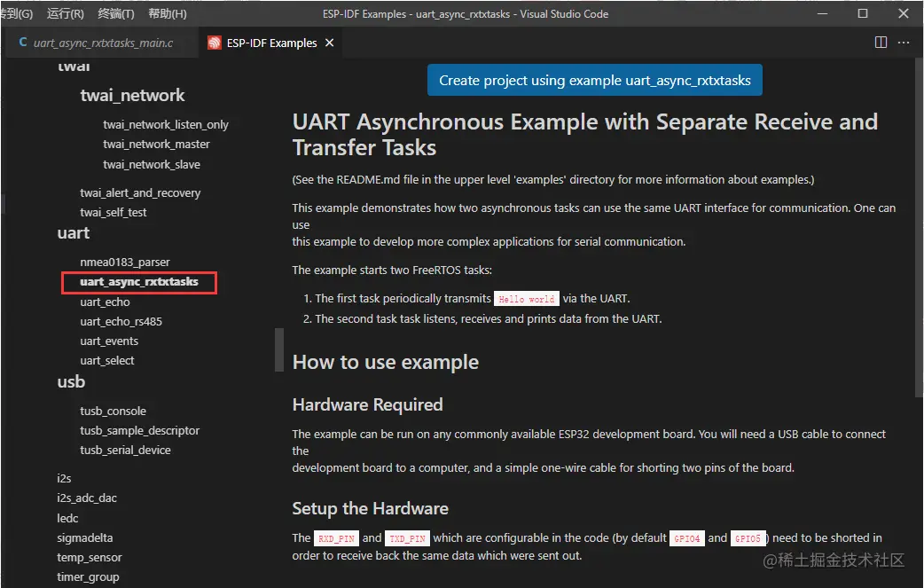The image size is (924, 588).
Task: Select the ESP-IDF Examples tab
Action: (271, 43)
